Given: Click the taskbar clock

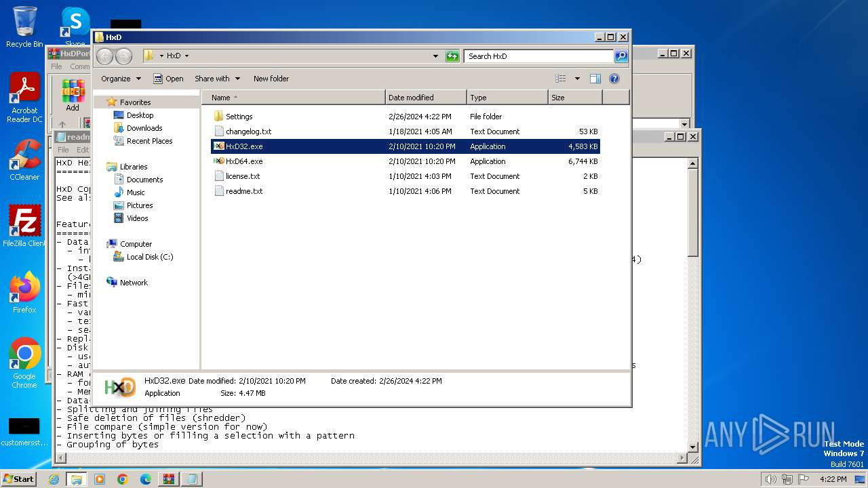Looking at the screenshot, I should pyautogui.click(x=833, y=479).
